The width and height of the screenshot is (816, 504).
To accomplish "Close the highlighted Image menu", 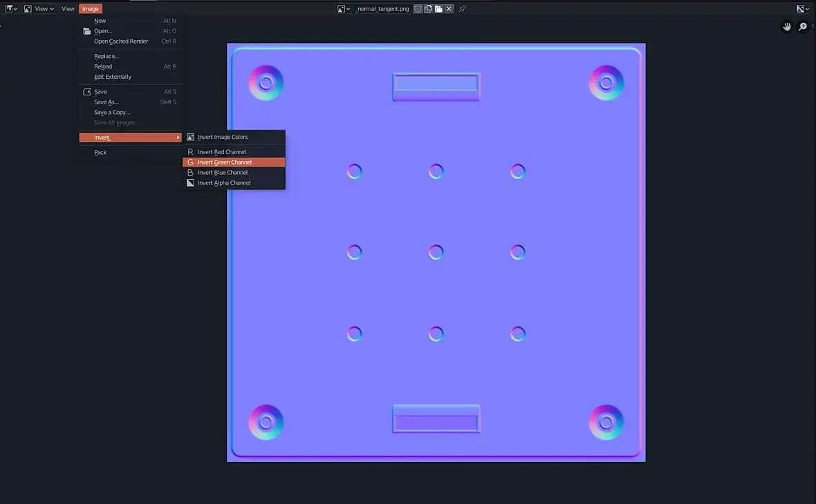I will click(90, 9).
